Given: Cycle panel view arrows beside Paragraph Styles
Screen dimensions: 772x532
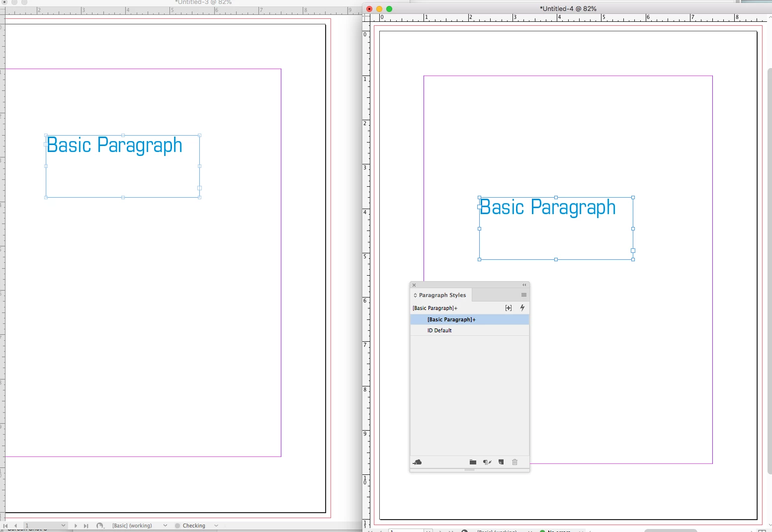Looking at the screenshot, I should 415,295.
